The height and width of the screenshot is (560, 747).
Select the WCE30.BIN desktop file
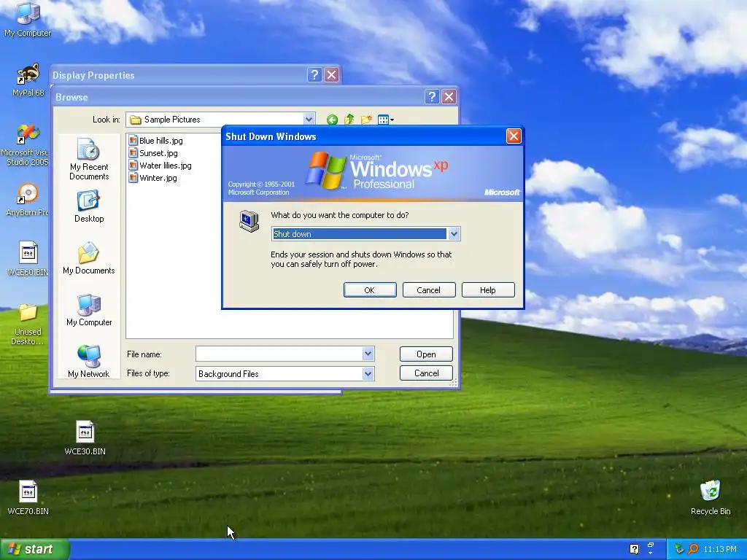coord(85,438)
